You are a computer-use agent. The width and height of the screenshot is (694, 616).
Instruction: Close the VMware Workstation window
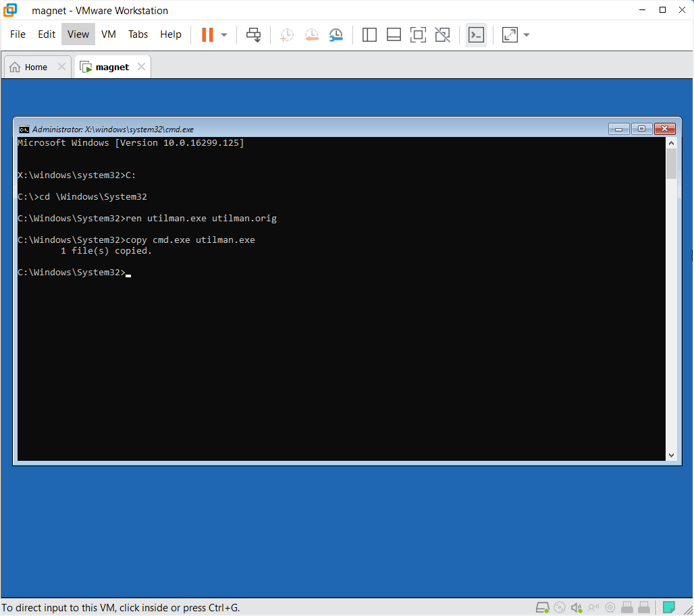click(x=682, y=9)
